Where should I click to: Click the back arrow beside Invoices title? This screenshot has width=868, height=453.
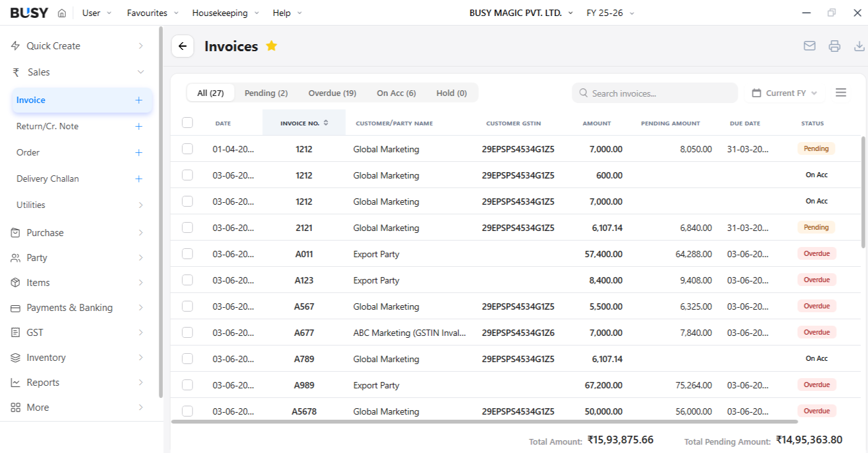[x=183, y=46]
